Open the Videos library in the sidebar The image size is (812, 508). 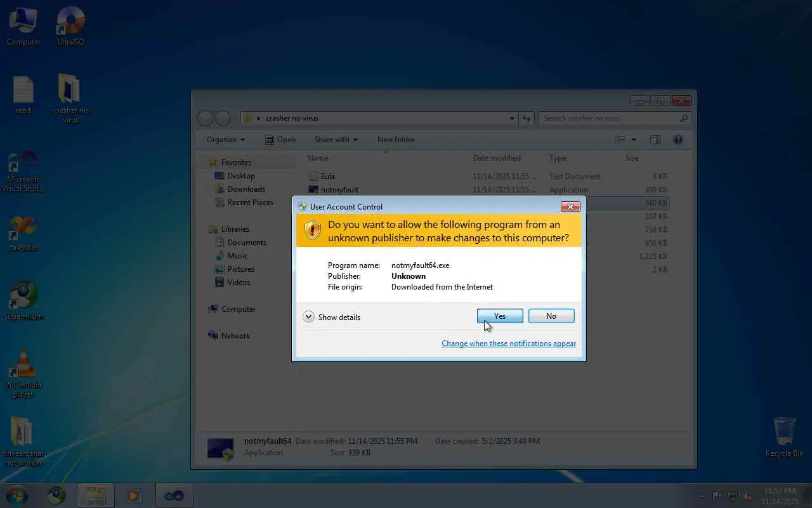(232, 283)
